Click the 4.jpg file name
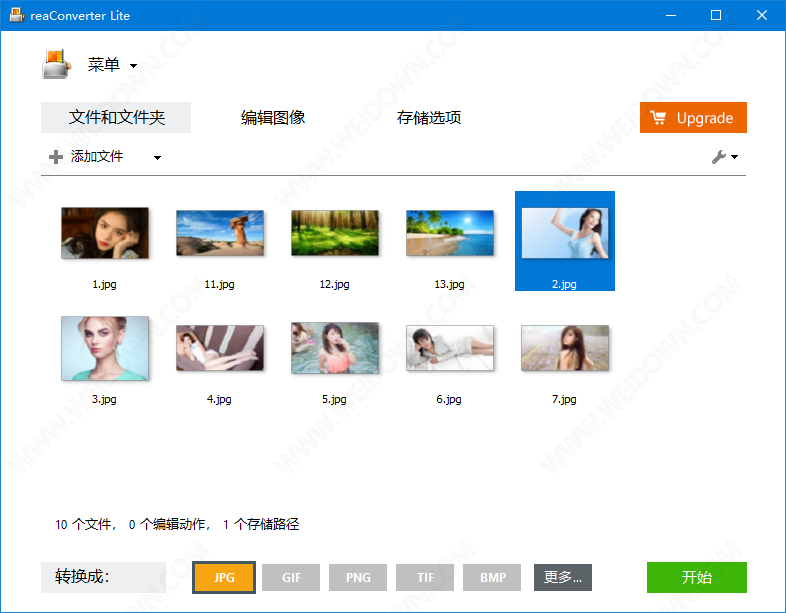Viewport: 786px width, 613px height. [x=219, y=399]
